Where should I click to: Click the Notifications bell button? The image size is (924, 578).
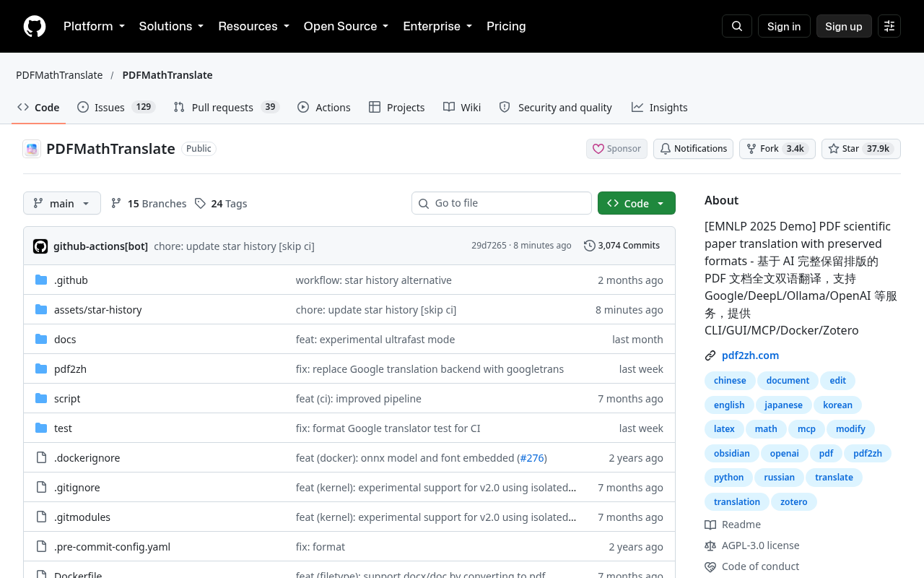click(693, 149)
